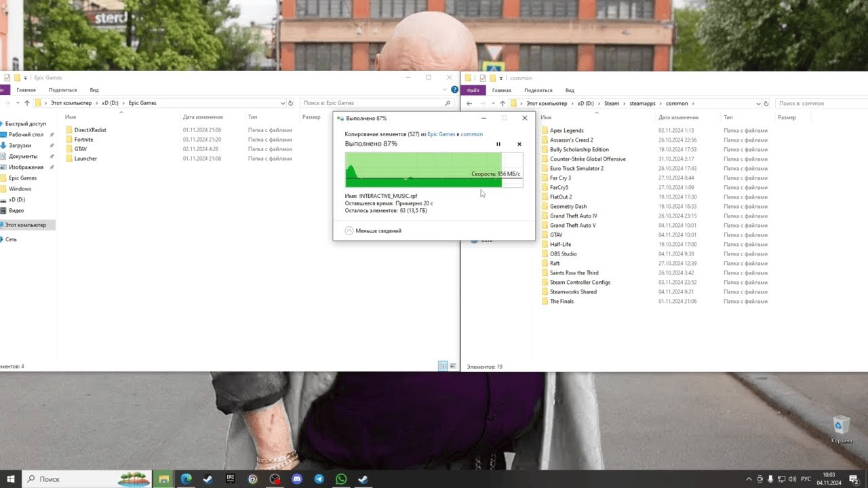Select 'Этот компьютер' in the navigation pane
Screen dimensions: 868x488
(x=25, y=225)
